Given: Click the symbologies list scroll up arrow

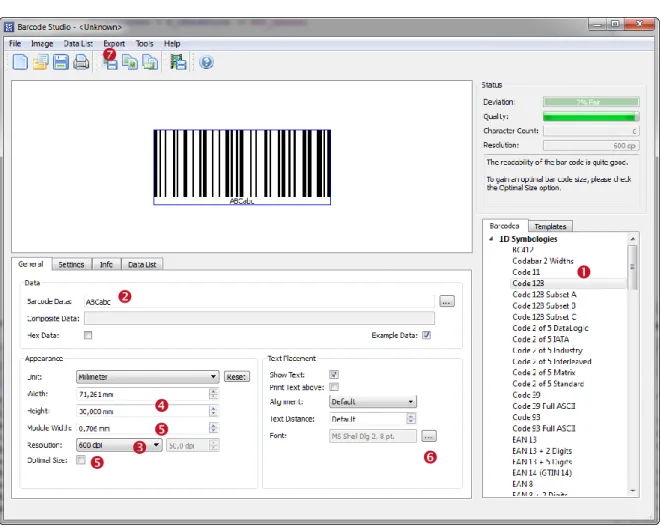Looking at the screenshot, I should (632, 239).
